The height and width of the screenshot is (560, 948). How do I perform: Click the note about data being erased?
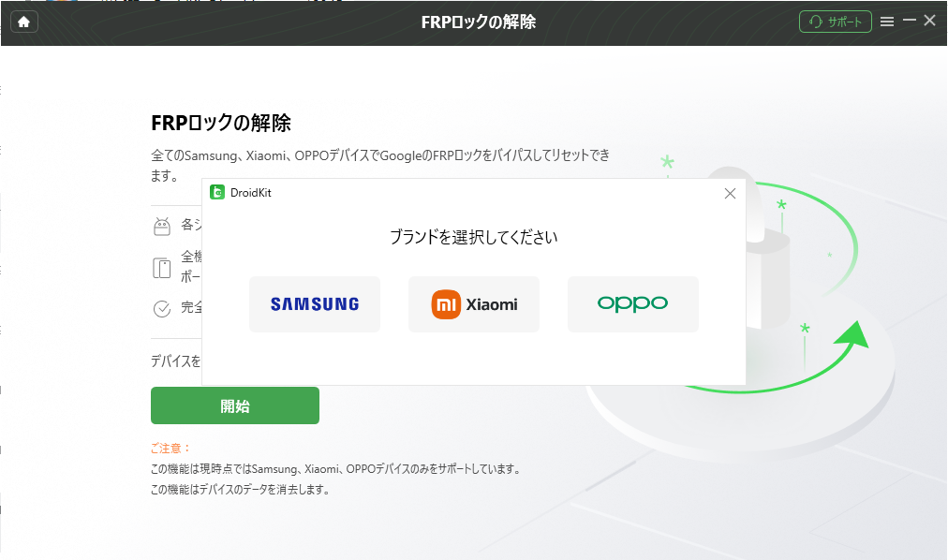coord(242,490)
